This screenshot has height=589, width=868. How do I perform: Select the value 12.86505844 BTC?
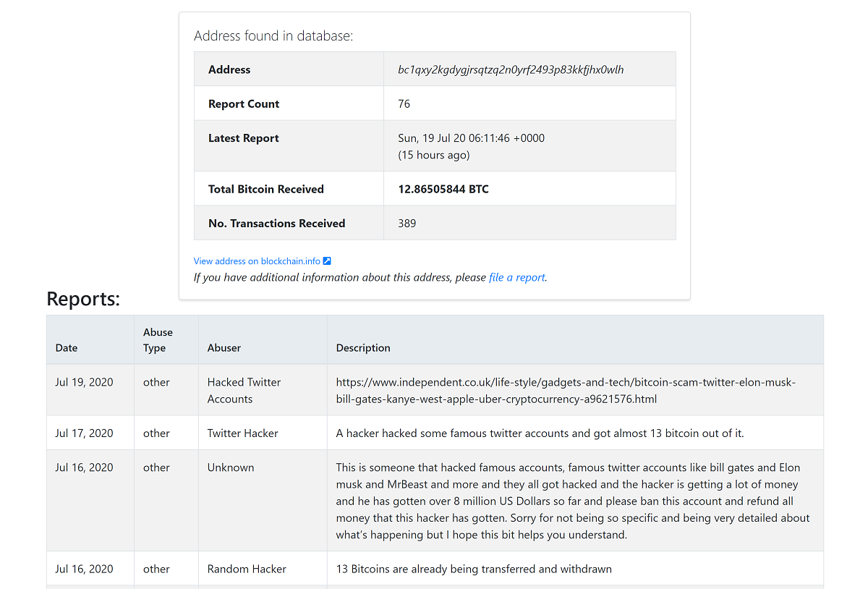pyautogui.click(x=443, y=189)
